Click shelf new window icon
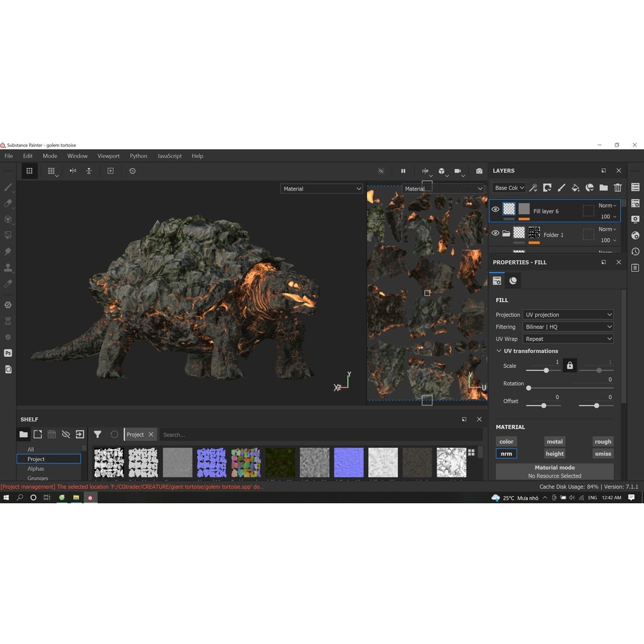 pos(464,419)
